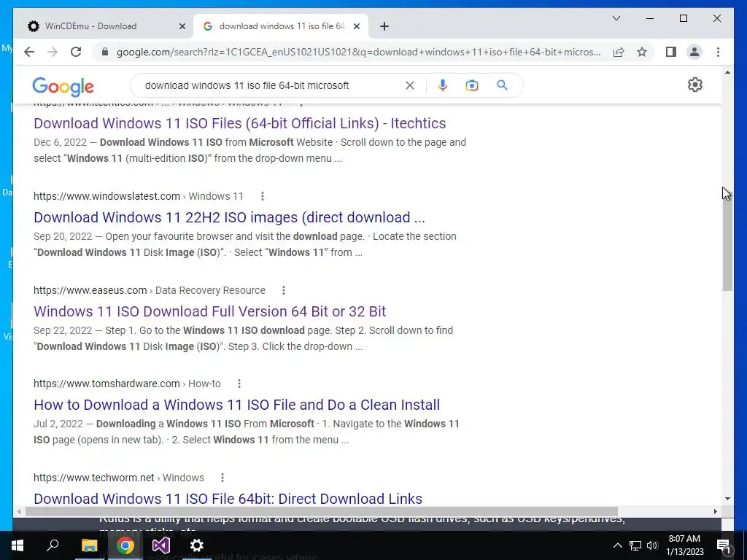Open the gear app on taskbar
747x560 pixels.
[x=196, y=545]
